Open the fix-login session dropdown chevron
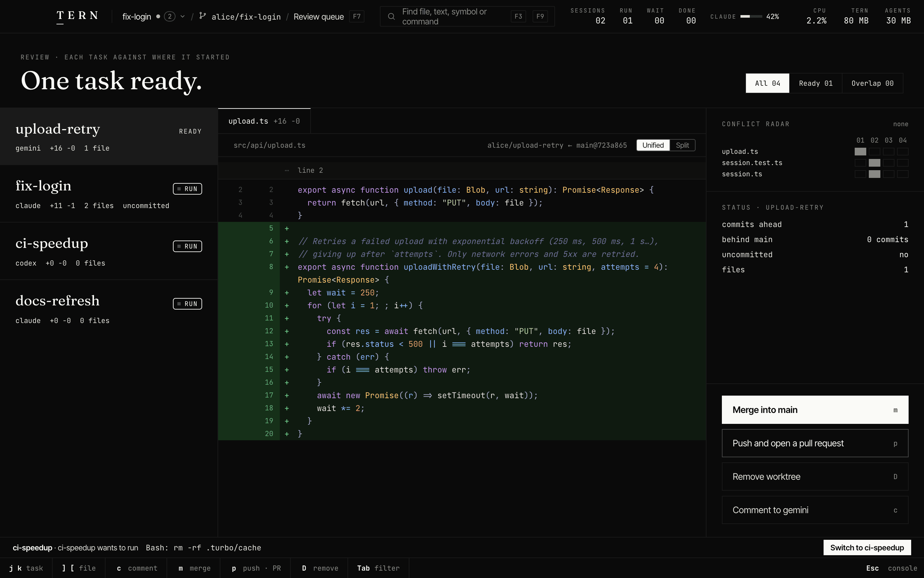This screenshot has width=924, height=578. (183, 16)
